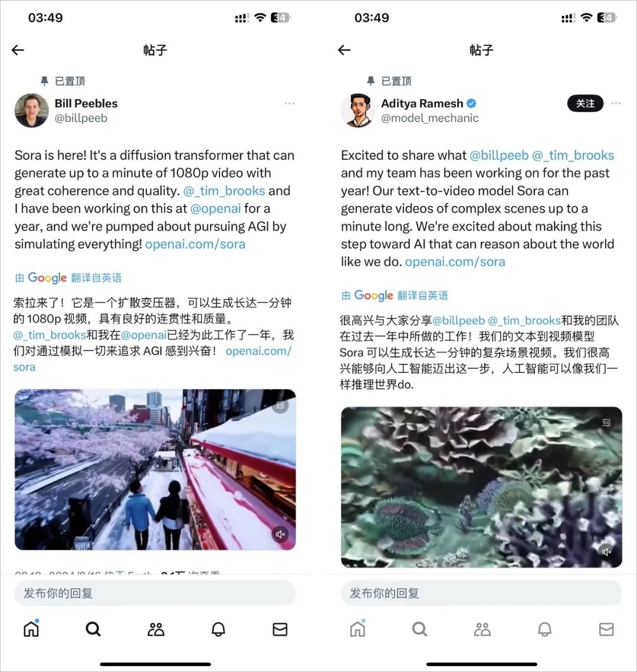
Task: Open more options on Aditya Ramesh's post
Action: (x=616, y=103)
